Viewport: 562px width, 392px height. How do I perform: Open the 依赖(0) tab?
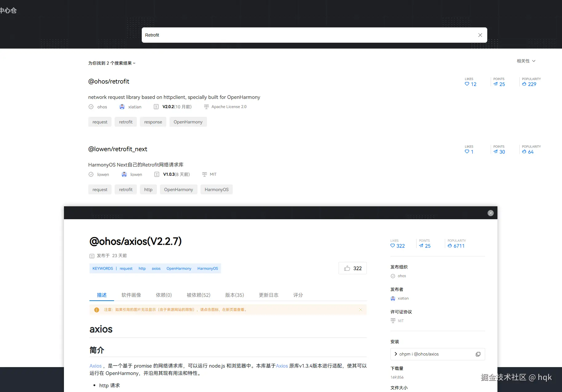(164, 295)
